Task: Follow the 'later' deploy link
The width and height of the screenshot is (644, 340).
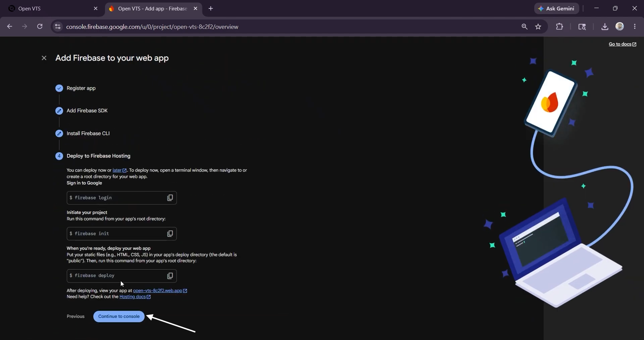Action: 119,170
